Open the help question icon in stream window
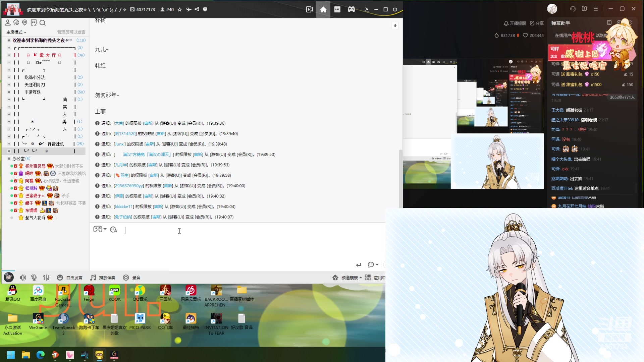Image resolution: width=644 pixels, height=362 pixels. coord(584,9)
